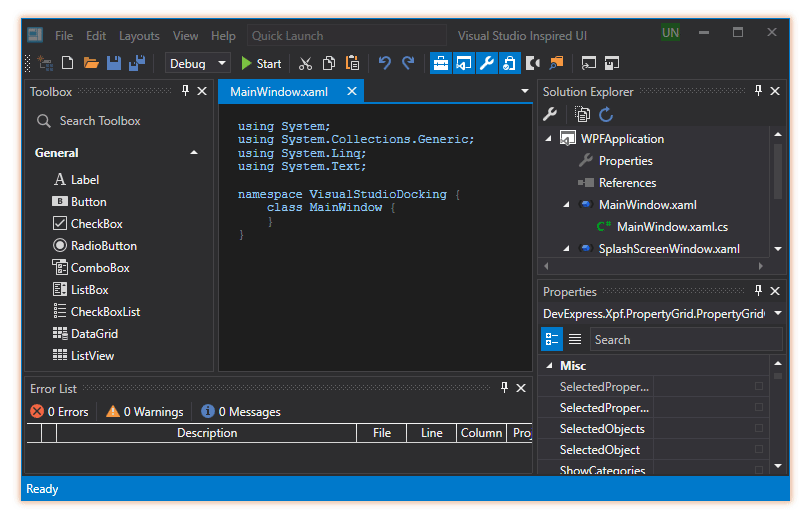Click the UN user badge

670,33
